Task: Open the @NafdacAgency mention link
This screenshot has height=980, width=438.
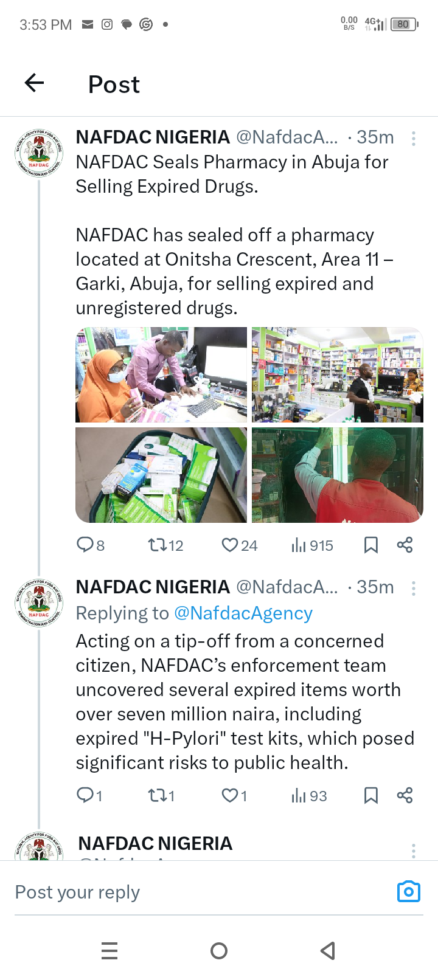Action: (x=243, y=613)
